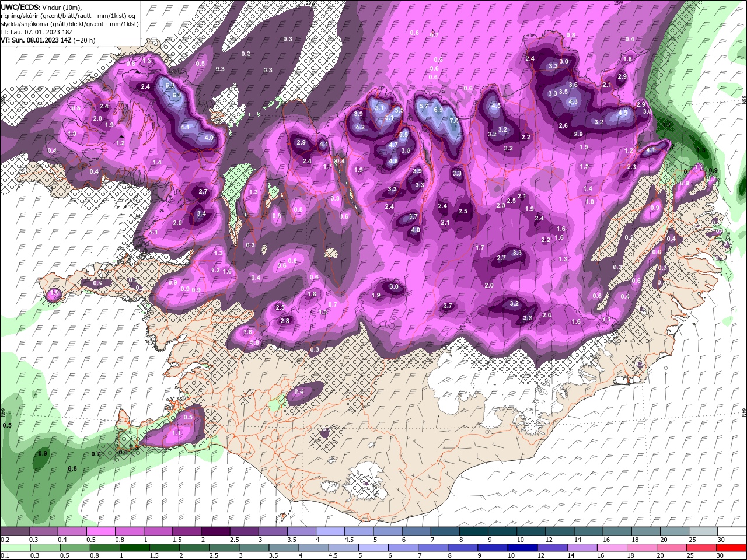The width and height of the screenshot is (747, 560).
Task: Click the 'IT: Lau. 07. 01. 2023 18Z' initial time
Action: coord(36,32)
